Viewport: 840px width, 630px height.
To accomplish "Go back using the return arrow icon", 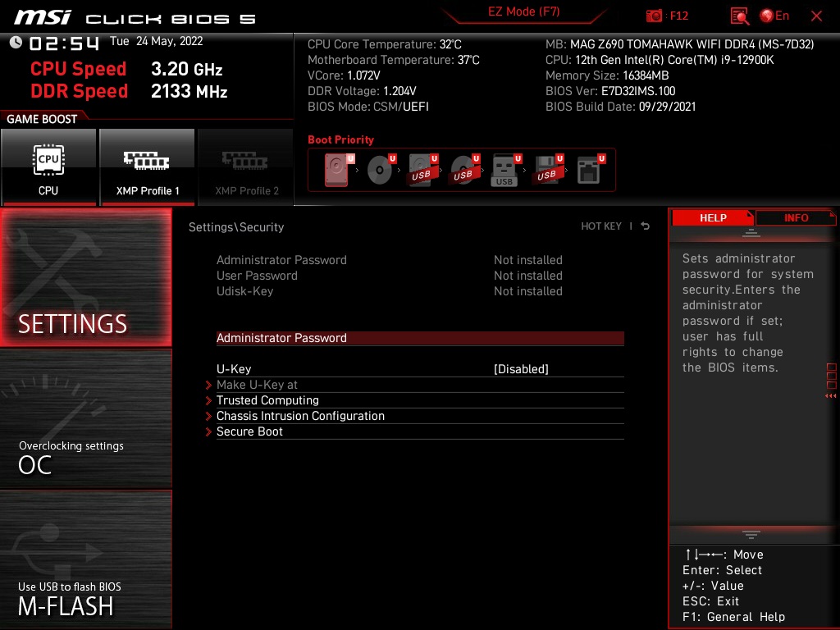I will [646, 226].
